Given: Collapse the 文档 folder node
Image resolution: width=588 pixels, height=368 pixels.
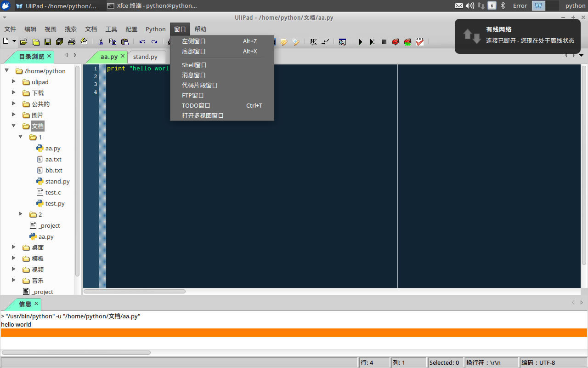Looking at the screenshot, I should pyautogui.click(x=14, y=126).
